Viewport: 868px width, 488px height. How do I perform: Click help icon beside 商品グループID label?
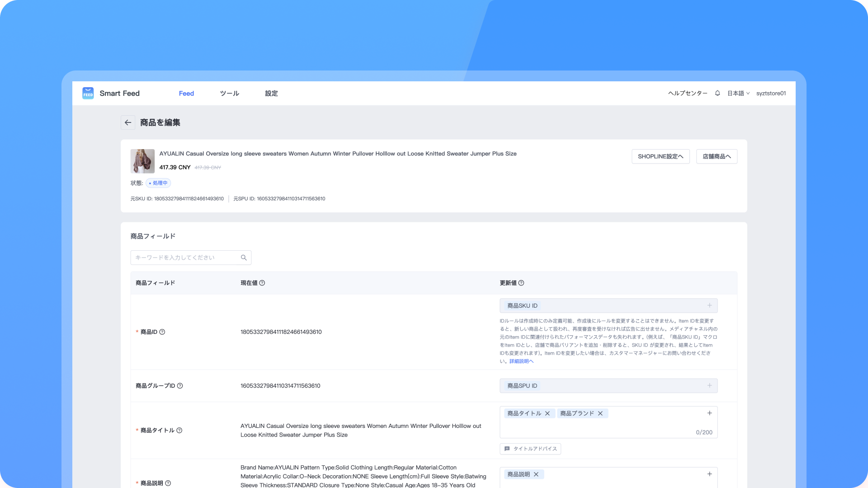pyautogui.click(x=180, y=386)
